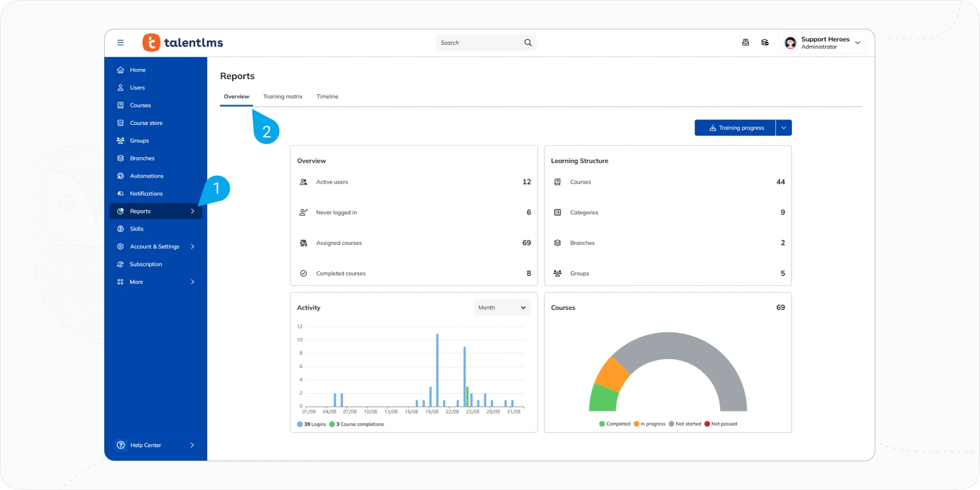Click the Users icon in sidebar

(121, 88)
